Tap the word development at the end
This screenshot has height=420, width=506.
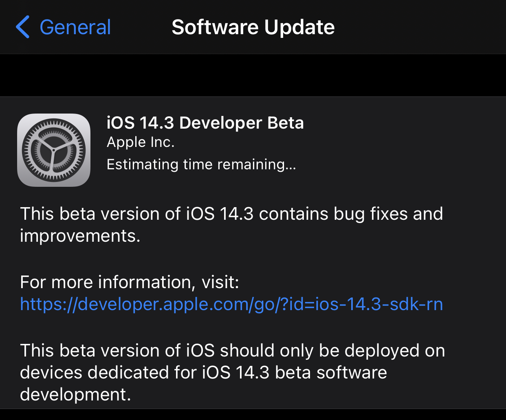pos(75,394)
